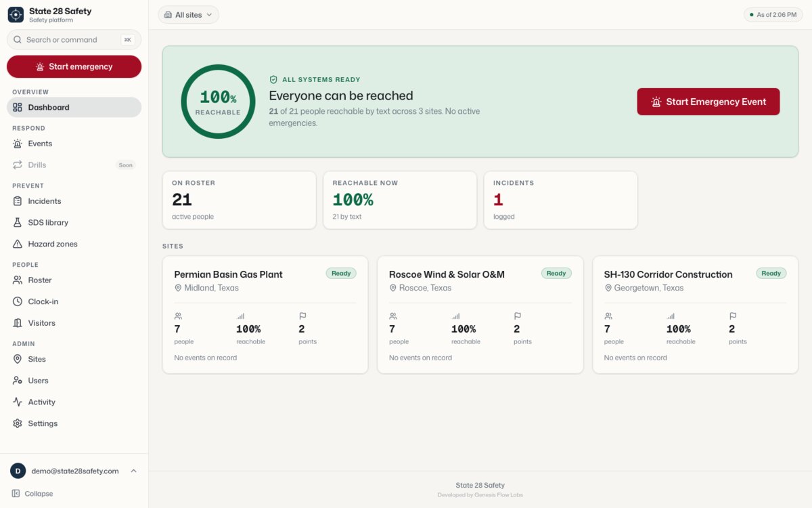Focus the Search or command field
The width and height of the screenshot is (812, 508).
(74, 39)
